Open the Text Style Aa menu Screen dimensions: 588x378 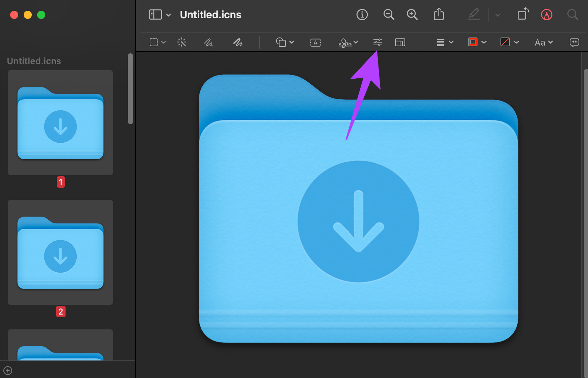[x=540, y=43]
